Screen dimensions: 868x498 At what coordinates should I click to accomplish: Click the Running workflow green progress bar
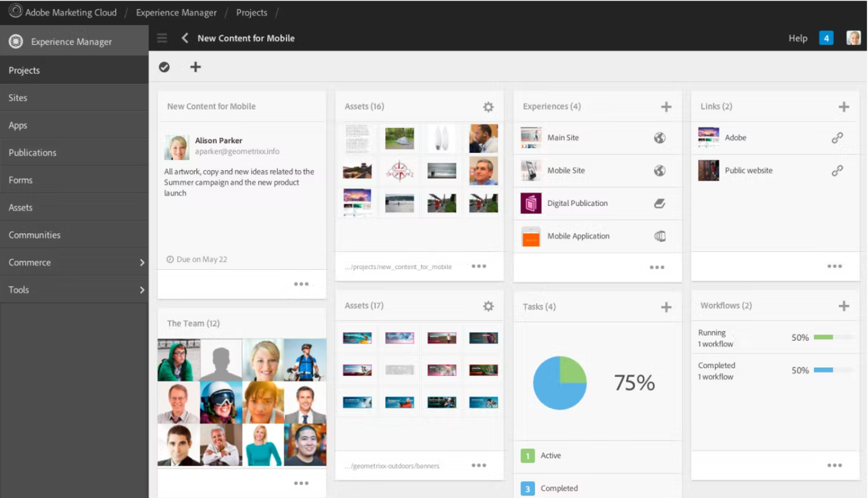click(x=823, y=337)
